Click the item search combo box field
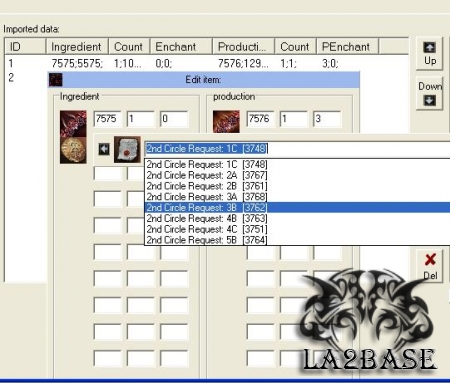450x383 pixels. 297,149
